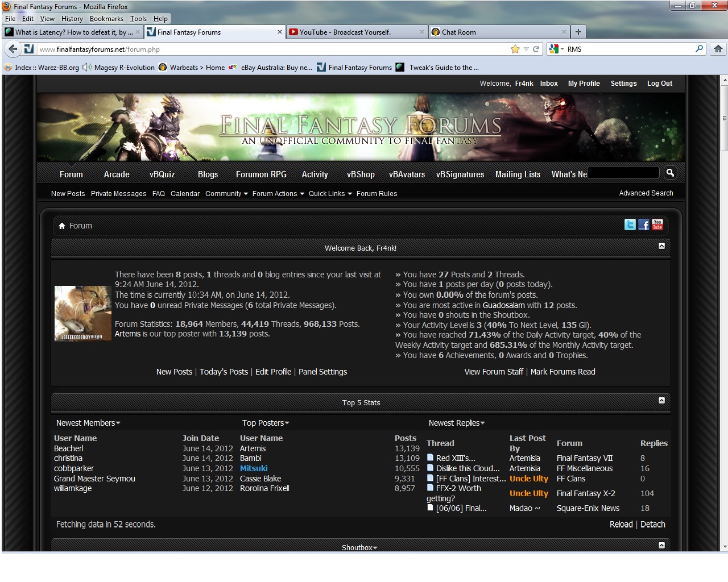The height and width of the screenshot is (582, 728).
Task: Open Forumon RPG section
Action: coord(261,174)
